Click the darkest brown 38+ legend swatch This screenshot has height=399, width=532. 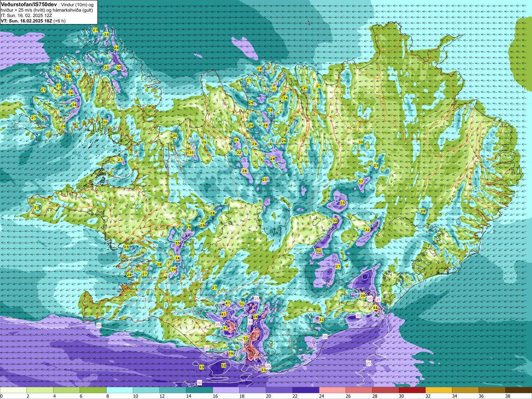[519, 390]
